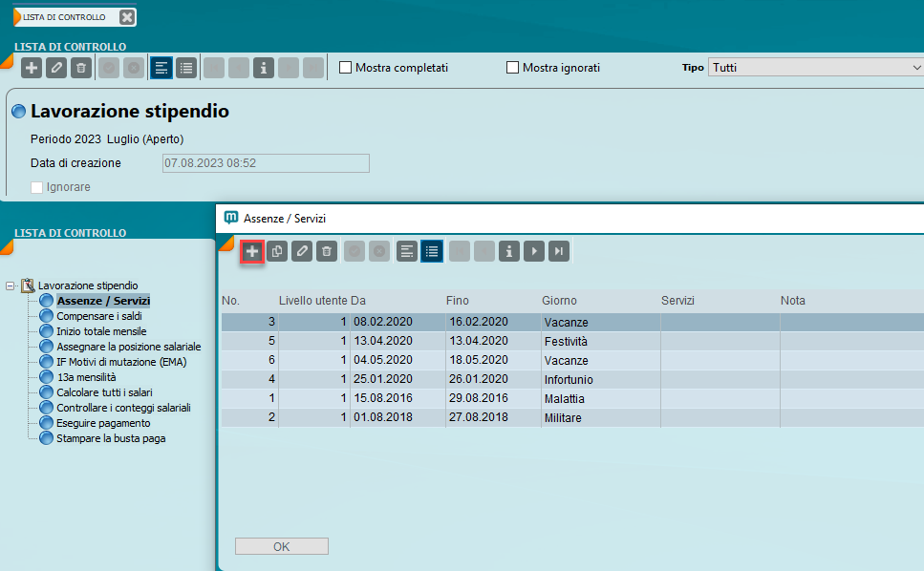The height and width of the screenshot is (571, 924).
Task: Enable the Mostra completati checkbox
Action: coord(346,68)
